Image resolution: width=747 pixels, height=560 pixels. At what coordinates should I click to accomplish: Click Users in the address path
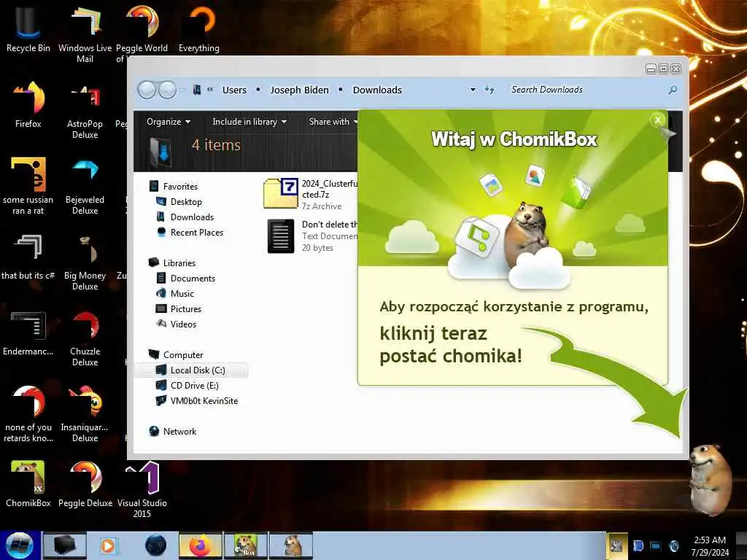234,90
